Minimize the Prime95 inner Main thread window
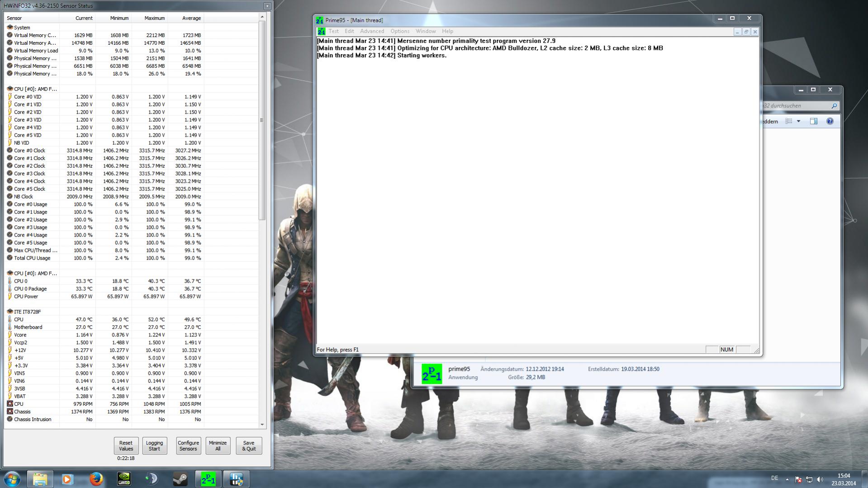The width and height of the screenshot is (868, 488). point(737,32)
